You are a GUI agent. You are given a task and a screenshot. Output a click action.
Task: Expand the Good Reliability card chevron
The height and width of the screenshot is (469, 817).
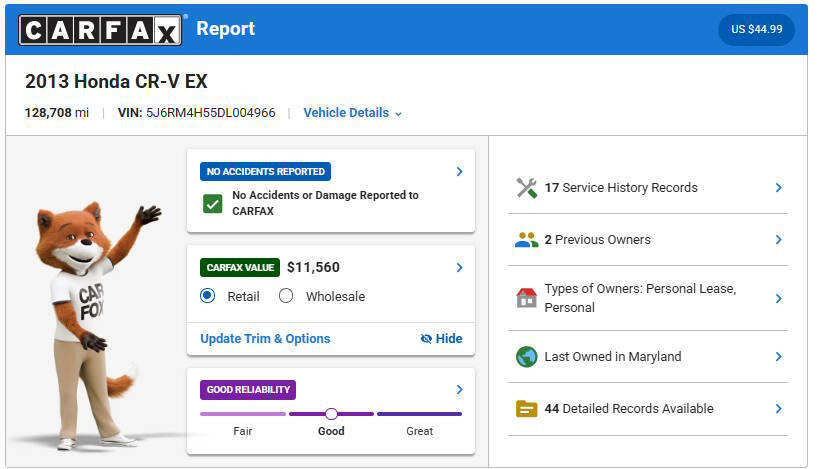click(459, 390)
